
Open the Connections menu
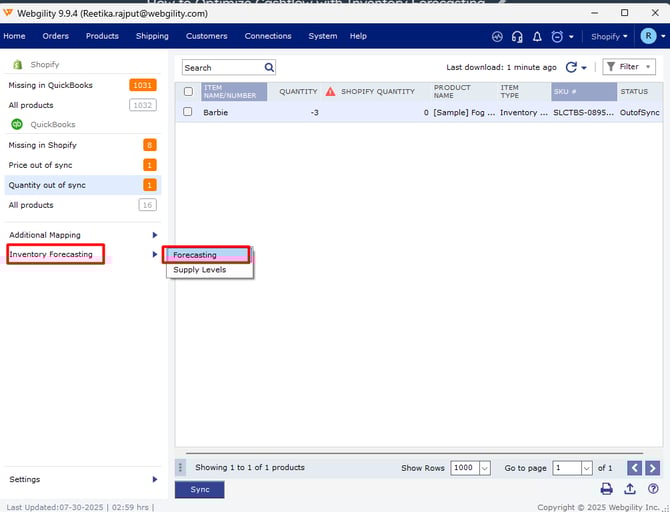[268, 37]
